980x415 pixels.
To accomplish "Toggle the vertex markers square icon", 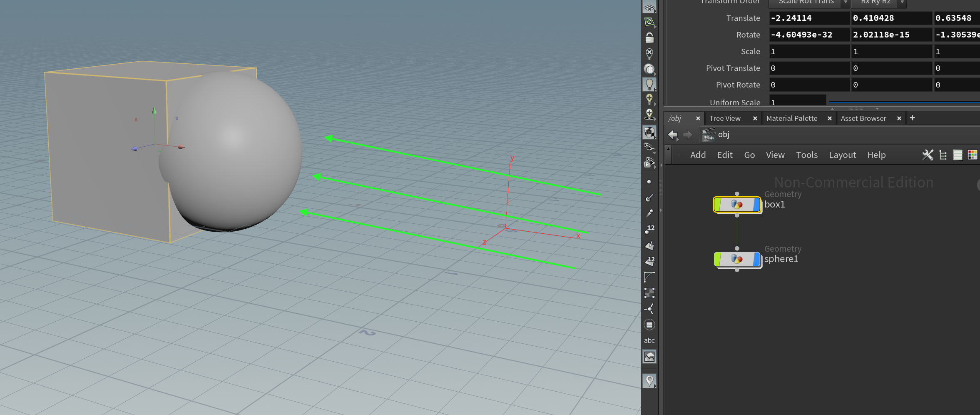I will click(x=649, y=293).
